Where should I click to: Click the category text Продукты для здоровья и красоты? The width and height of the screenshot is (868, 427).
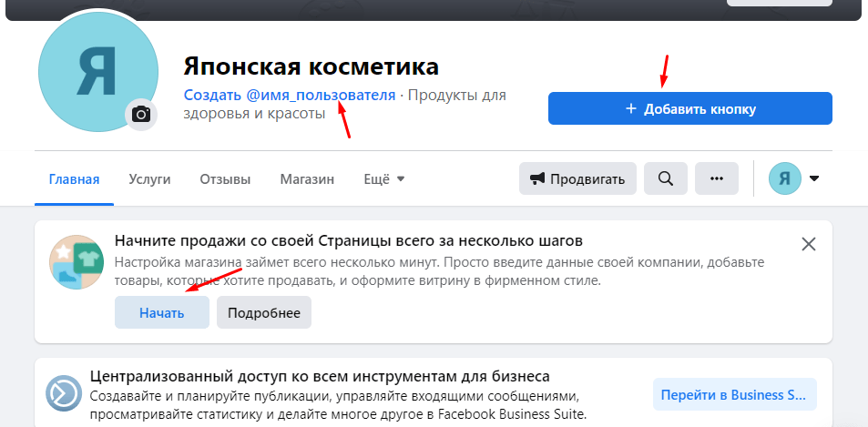click(x=345, y=105)
